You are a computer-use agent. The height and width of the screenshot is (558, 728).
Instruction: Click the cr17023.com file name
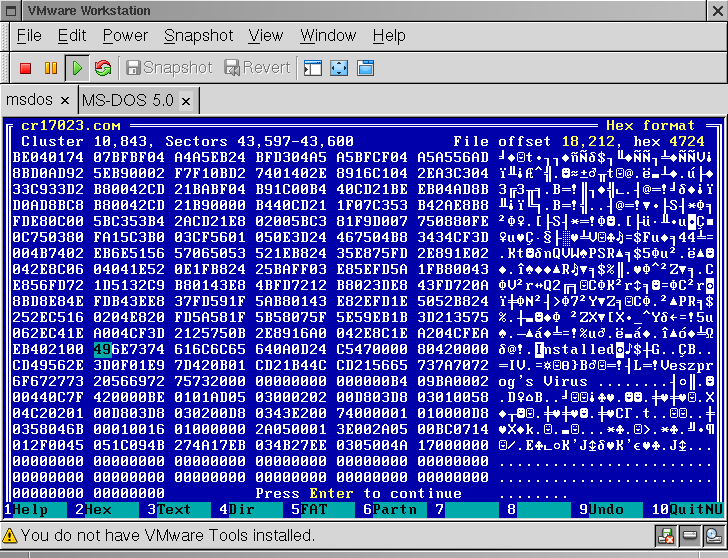pyautogui.click(x=71, y=125)
